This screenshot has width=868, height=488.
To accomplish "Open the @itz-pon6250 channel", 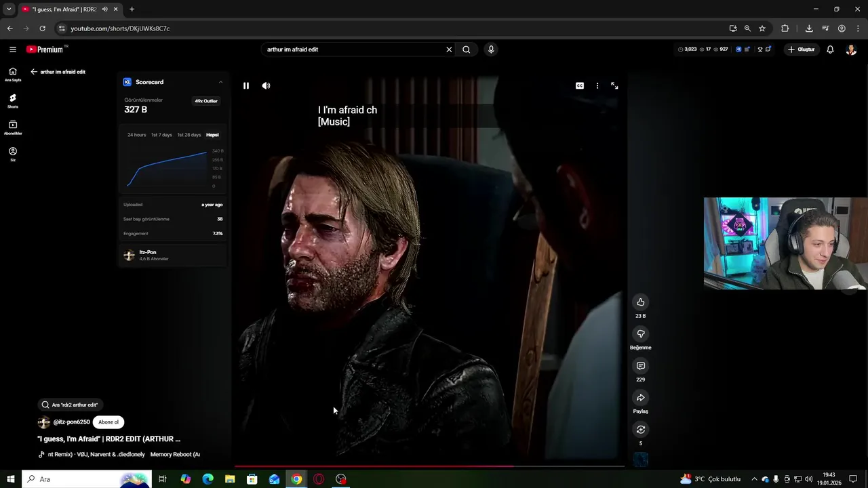I will [71, 422].
